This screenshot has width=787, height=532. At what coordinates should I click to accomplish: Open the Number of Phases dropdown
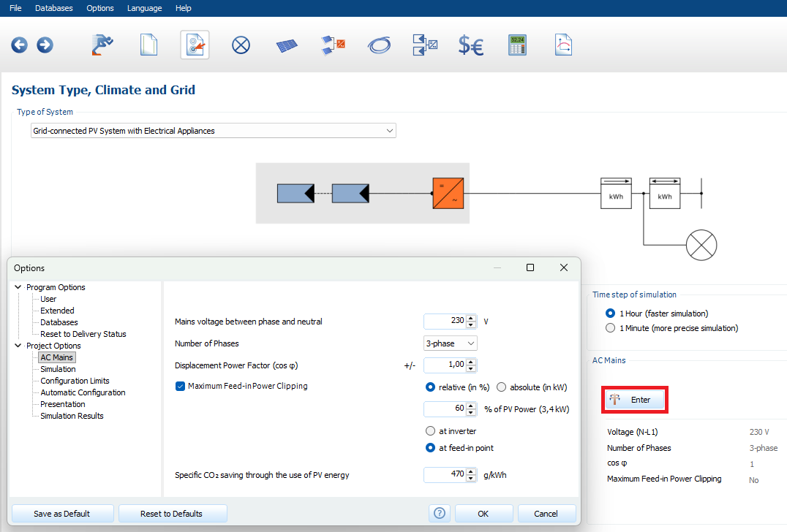click(x=450, y=343)
